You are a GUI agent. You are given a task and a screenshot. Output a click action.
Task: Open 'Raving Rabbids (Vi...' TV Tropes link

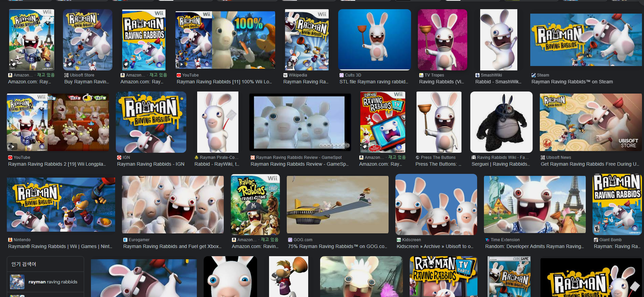441,82
